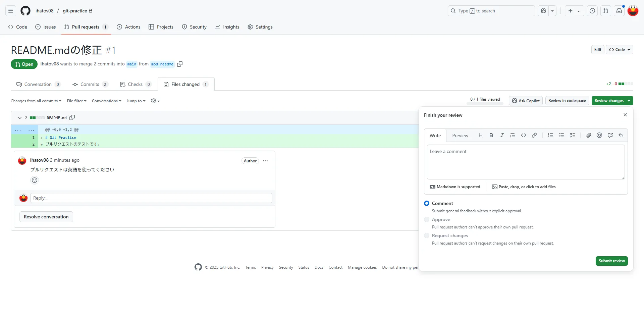Insert unordered list in review comment
644x317 pixels.
(561, 135)
